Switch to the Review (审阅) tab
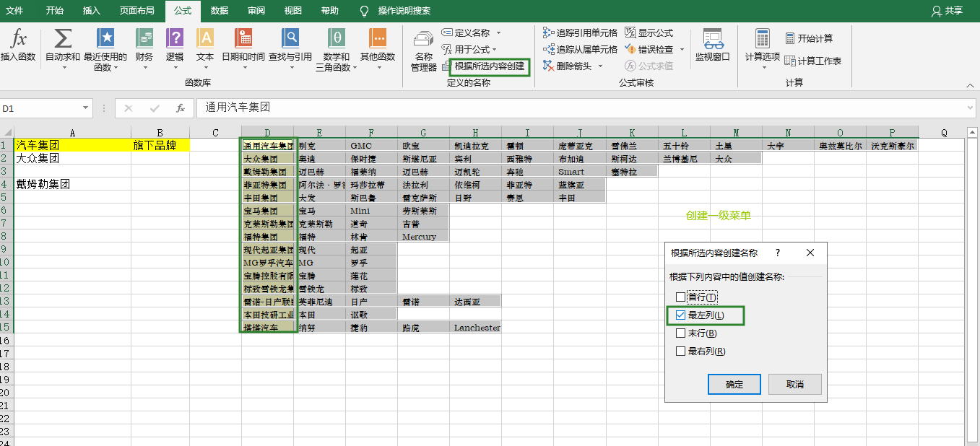 pyautogui.click(x=256, y=11)
